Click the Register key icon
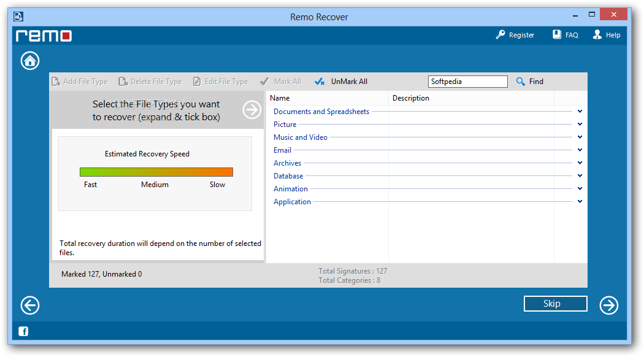 (x=500, y=35)
